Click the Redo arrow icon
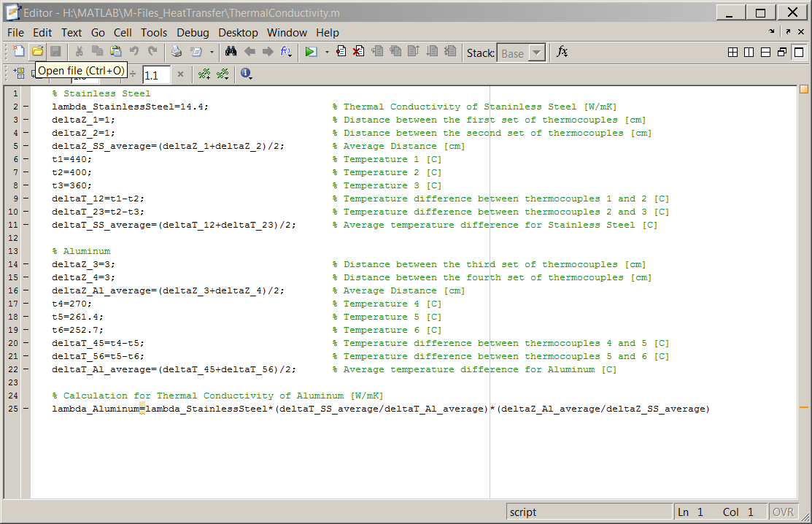 point(152,51)
